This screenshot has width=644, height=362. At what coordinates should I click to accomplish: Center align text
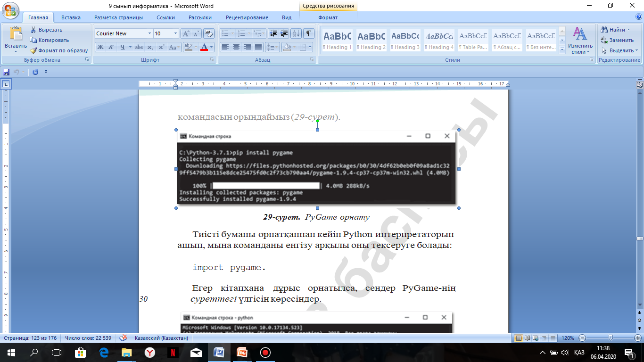click(236, 47)
